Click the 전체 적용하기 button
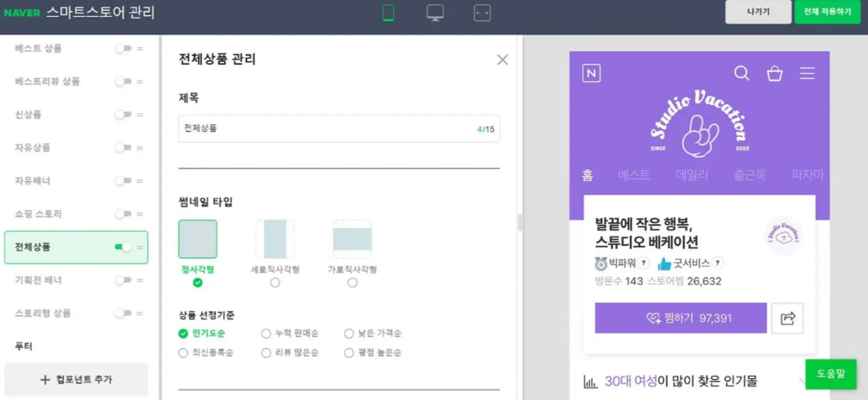 828,13
